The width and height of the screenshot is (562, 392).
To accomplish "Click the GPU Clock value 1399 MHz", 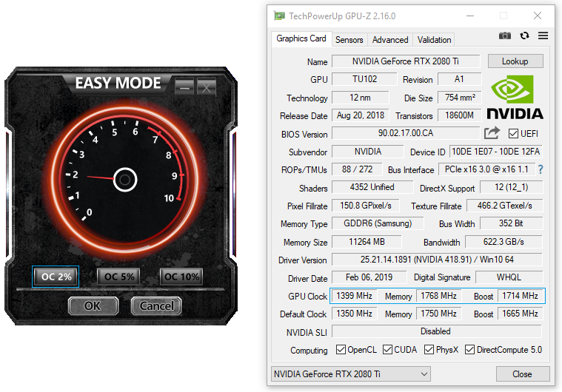I will click(x=354, y=296).
